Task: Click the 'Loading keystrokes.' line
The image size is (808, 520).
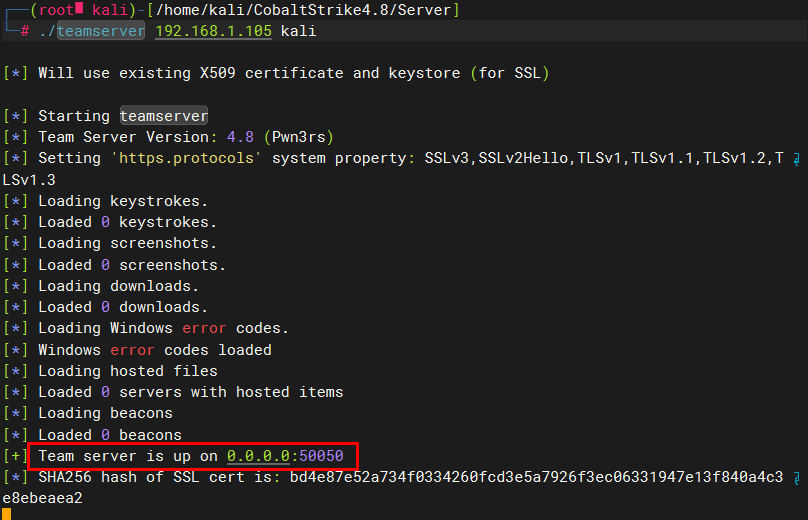Action: (106, 201)
